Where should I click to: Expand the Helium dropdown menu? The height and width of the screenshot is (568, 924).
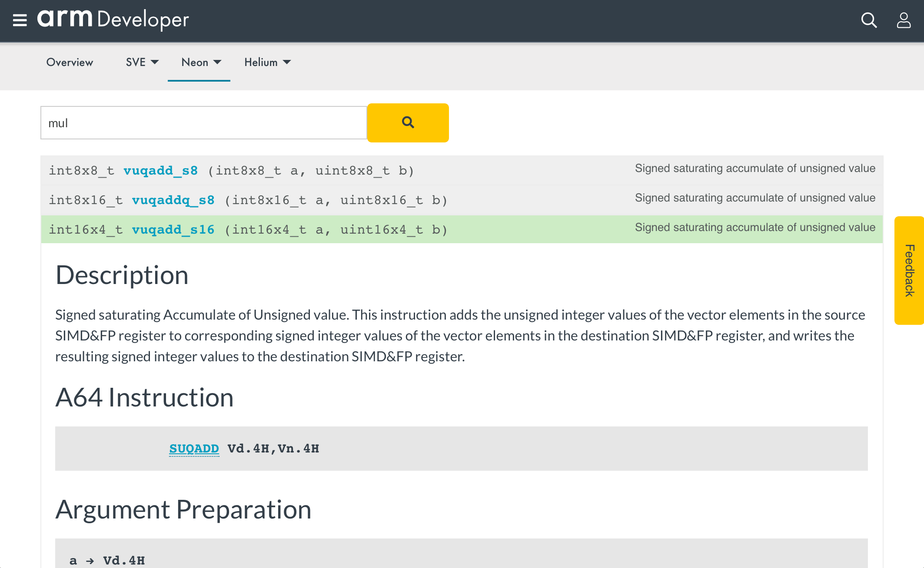267,63
